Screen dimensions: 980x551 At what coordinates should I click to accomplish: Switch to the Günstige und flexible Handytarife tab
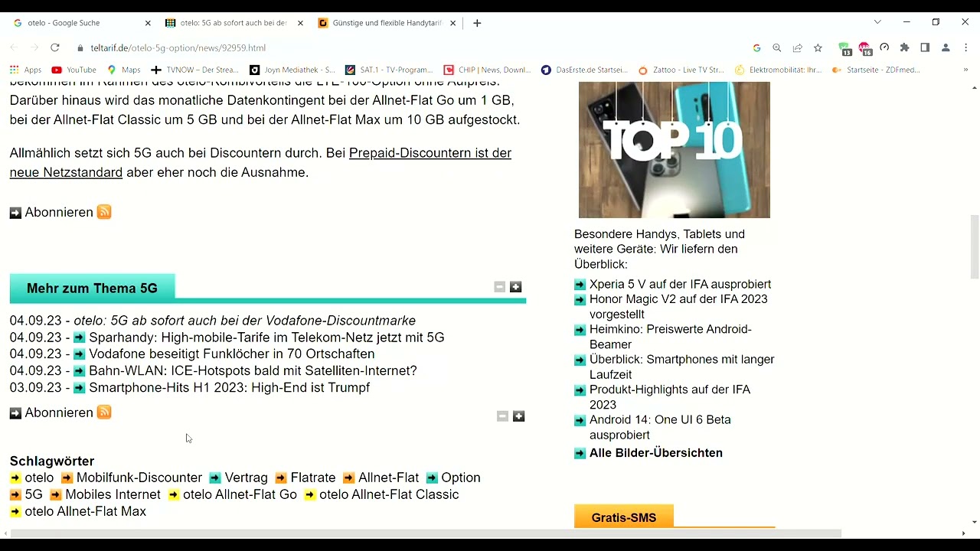tap(387, 23)
